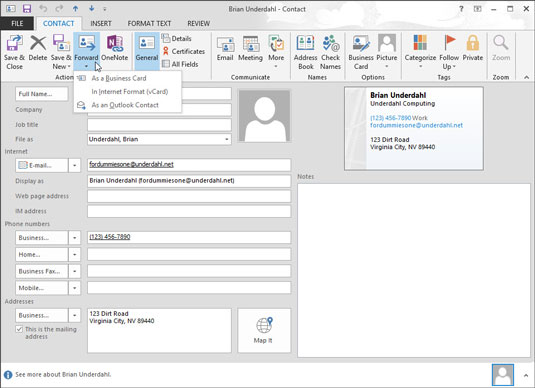
Task: Send contact to OneNote
Action: pos(115,48)
